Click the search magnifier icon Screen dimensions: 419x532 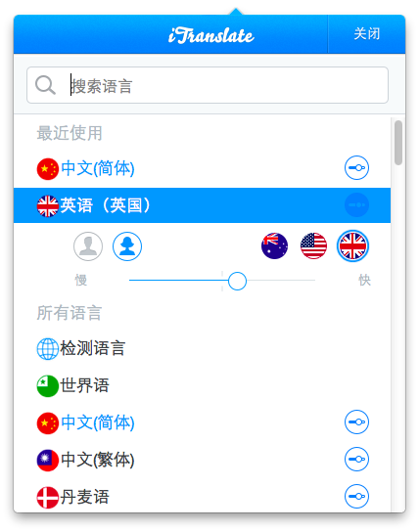point(45,85)
